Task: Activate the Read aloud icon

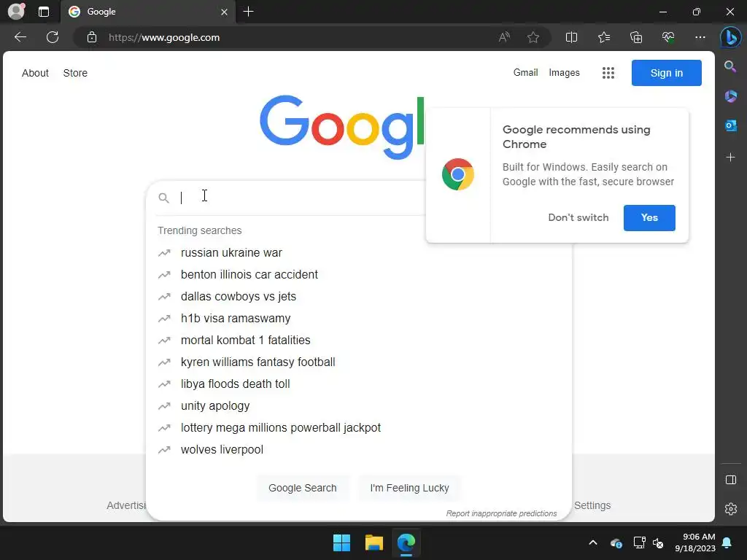Action: [x=504, y=37]
